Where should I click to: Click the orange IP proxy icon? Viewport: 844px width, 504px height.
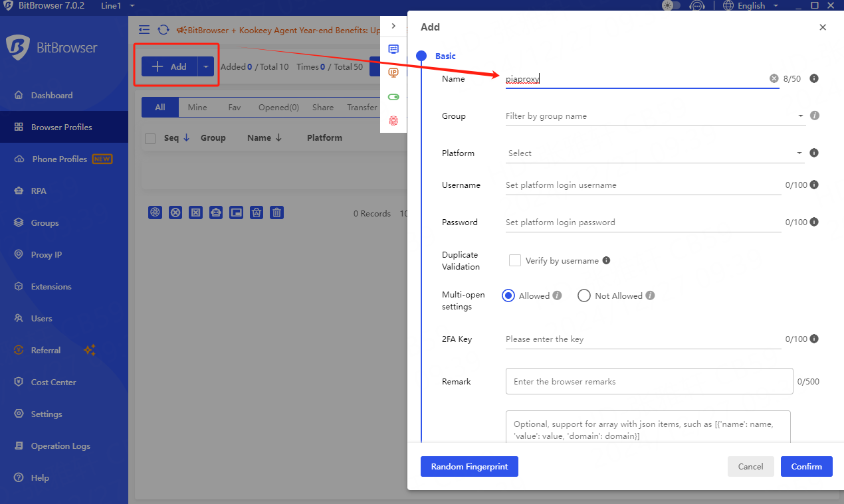tap(393, 73)
